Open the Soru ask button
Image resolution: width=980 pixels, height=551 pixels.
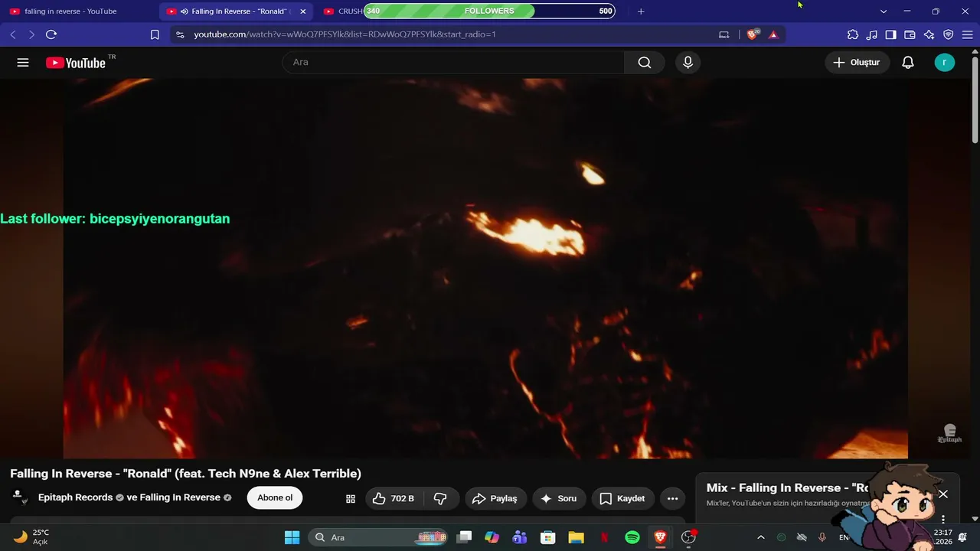tap(558, 498)
